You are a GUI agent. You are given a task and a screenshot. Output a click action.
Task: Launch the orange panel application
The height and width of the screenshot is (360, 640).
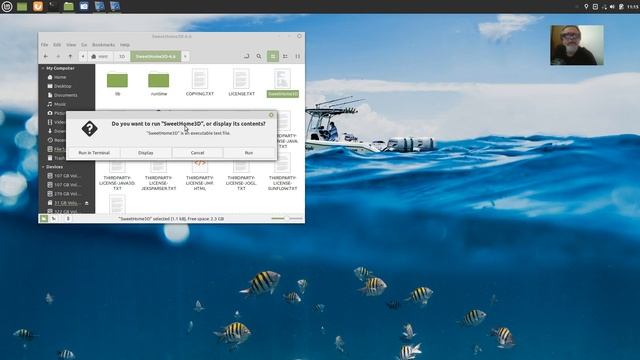tap(38, 6)
